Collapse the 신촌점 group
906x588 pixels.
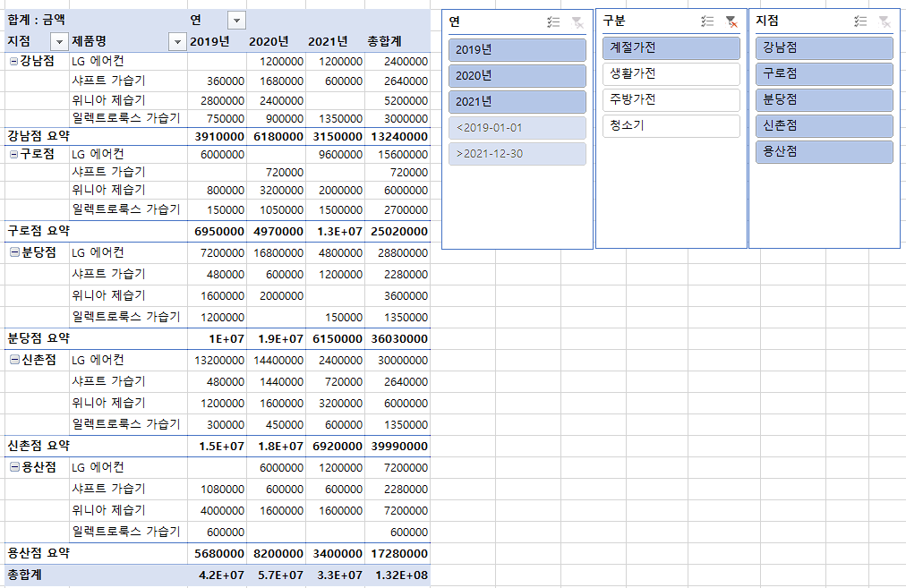[x=14, y=360]
